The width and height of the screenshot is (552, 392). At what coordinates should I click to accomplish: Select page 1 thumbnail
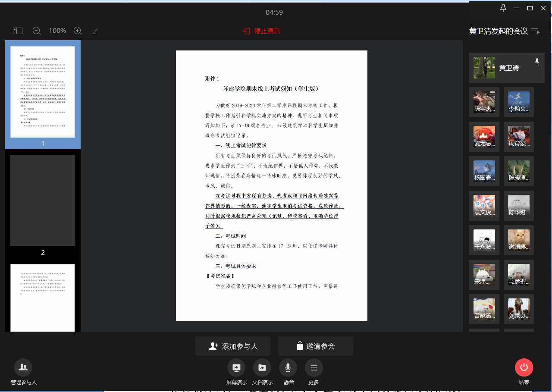[x=43, y=92]
